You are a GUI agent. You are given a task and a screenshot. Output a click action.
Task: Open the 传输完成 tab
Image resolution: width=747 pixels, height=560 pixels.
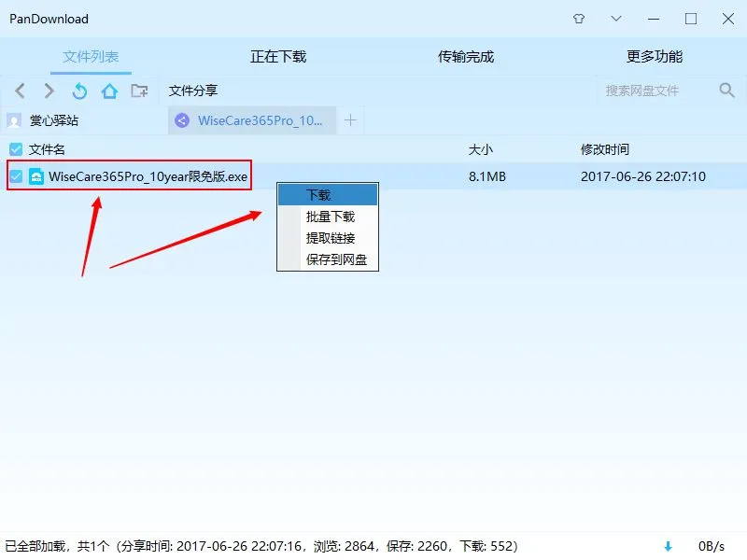tap(466, 57)
